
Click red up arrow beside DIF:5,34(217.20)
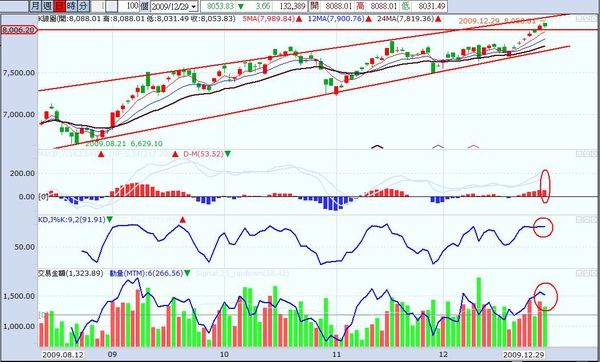175,154
